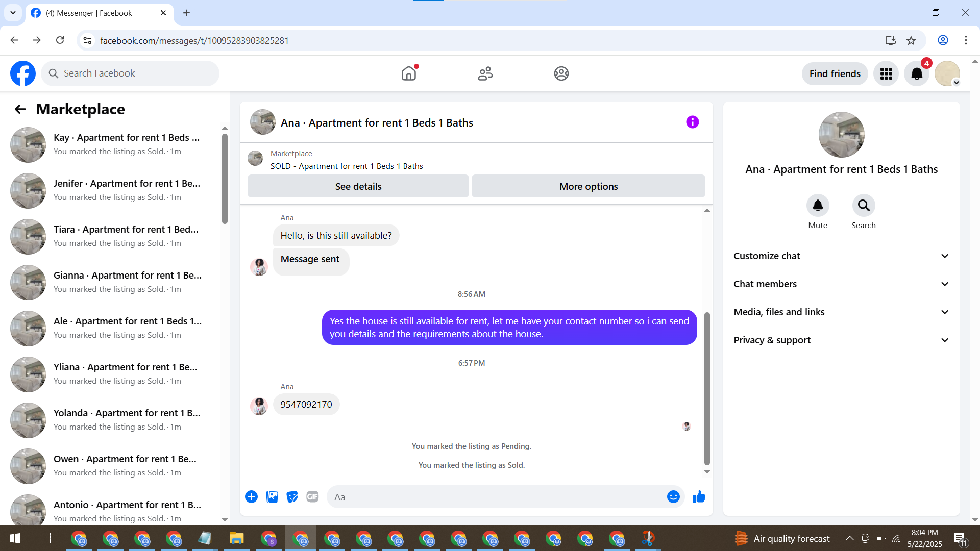This screenshot has height=551, width=980.
Task: Open Task View on the taskbar
Action: 45,538
